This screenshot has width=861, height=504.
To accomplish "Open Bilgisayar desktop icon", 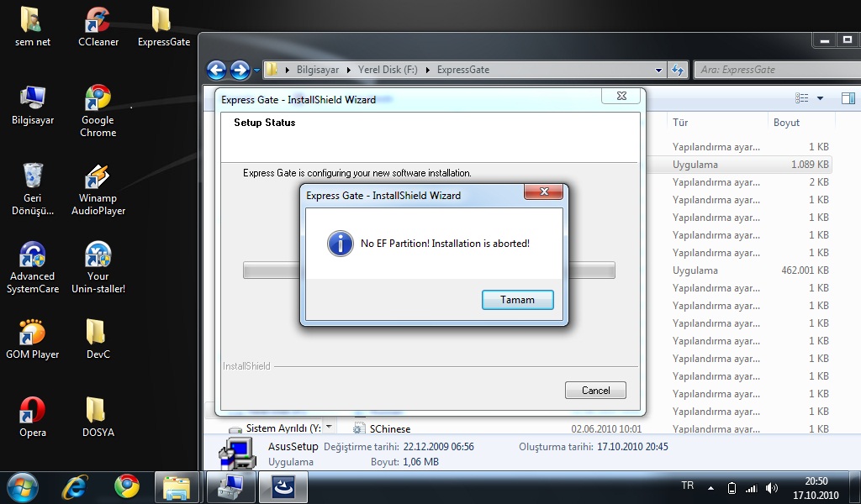I will click(x=33, y=105).
